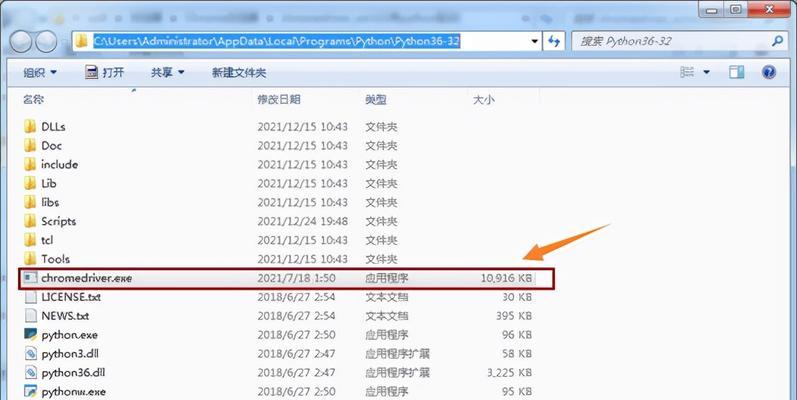Sort by the 名称 column header
The image size is (797, 400).
click(34, 100)
